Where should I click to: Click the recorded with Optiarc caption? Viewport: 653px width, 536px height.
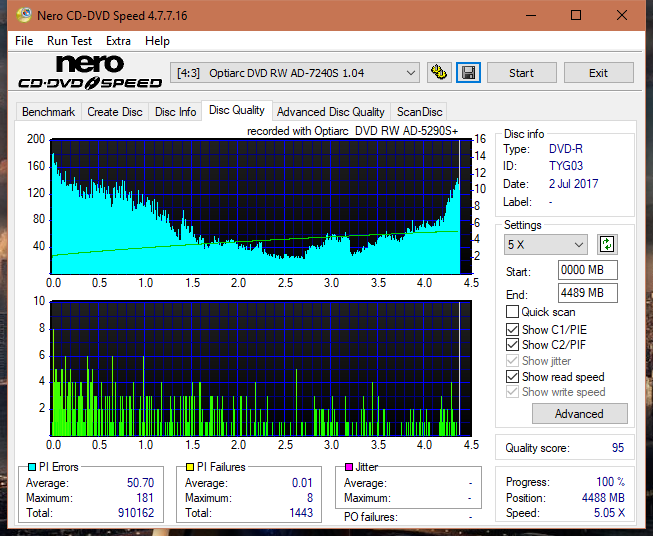tap(352, 131)
